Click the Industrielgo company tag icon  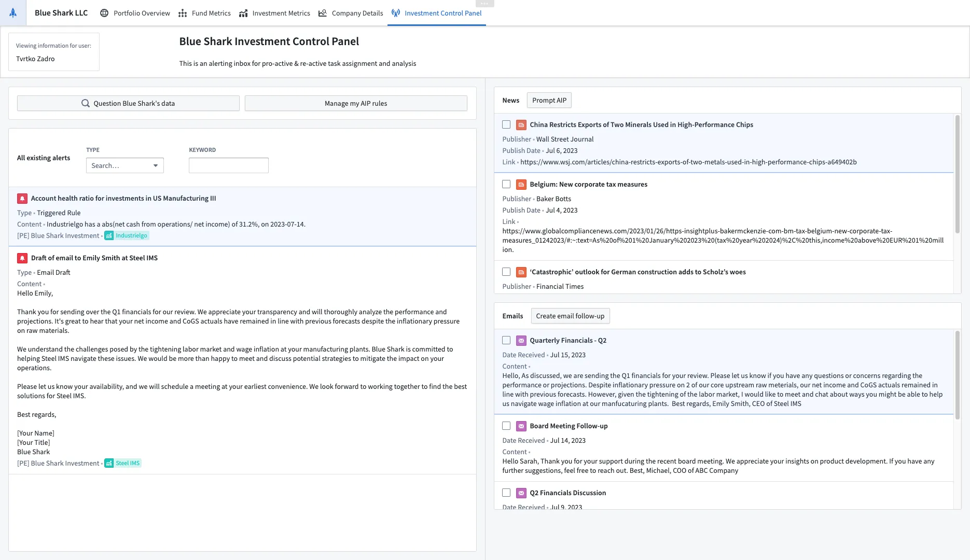coord(109,236)
